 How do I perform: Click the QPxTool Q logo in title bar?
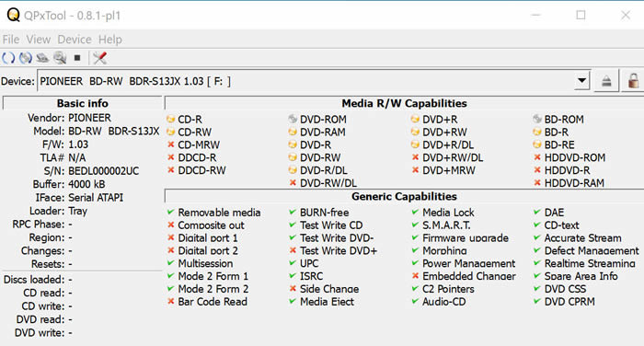(13, 16)
